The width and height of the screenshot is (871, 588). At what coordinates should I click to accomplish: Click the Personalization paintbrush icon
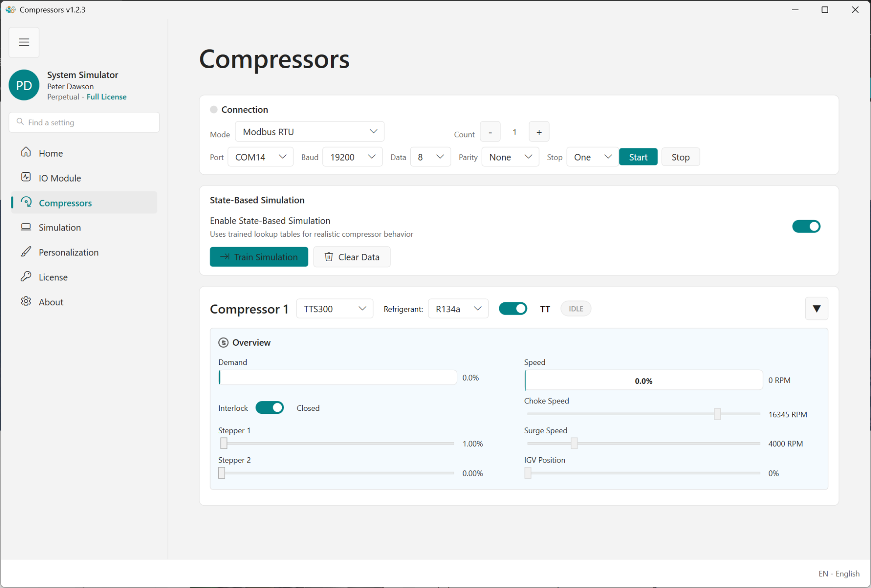point(26,252)
